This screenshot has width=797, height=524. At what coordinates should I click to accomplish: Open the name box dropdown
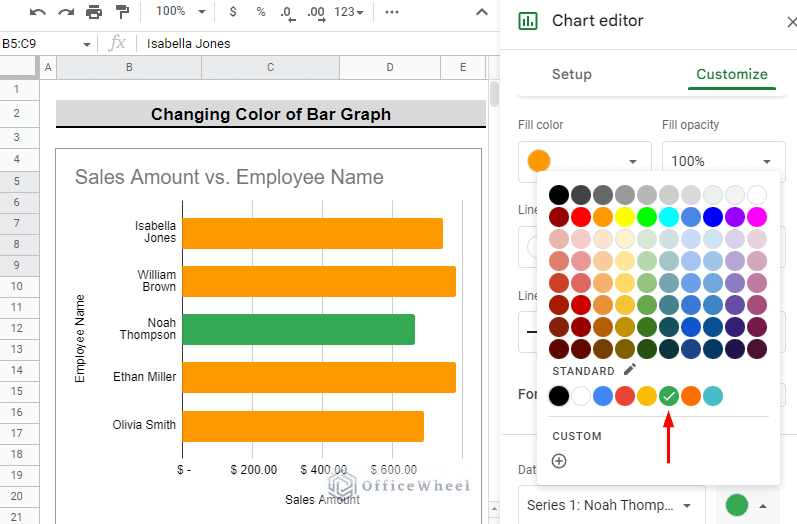point(86,44)
